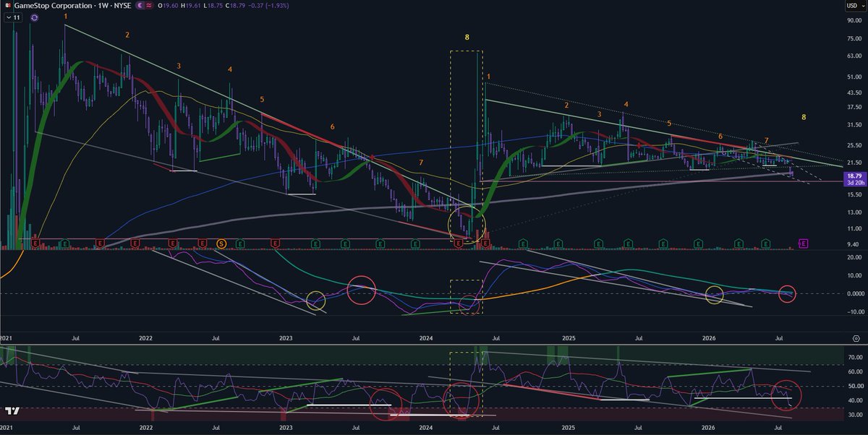Click the 9.40 price axis label
868x435 pixels.
coord(853,244)
